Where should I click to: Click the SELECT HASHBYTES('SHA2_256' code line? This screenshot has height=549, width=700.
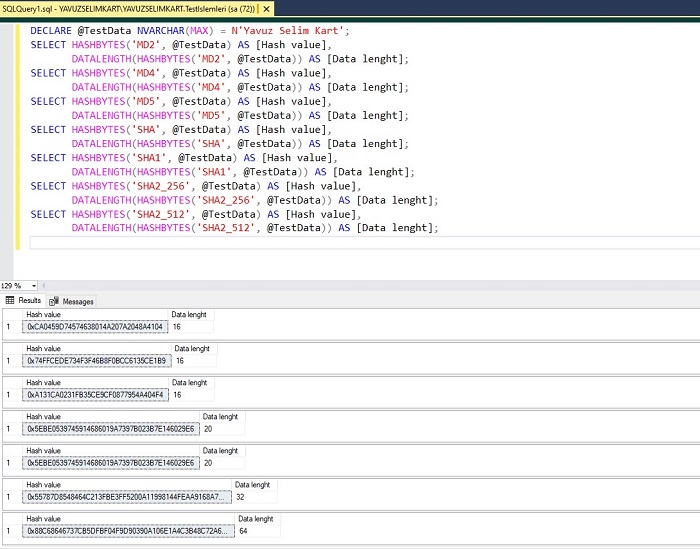tap(196, 186)
